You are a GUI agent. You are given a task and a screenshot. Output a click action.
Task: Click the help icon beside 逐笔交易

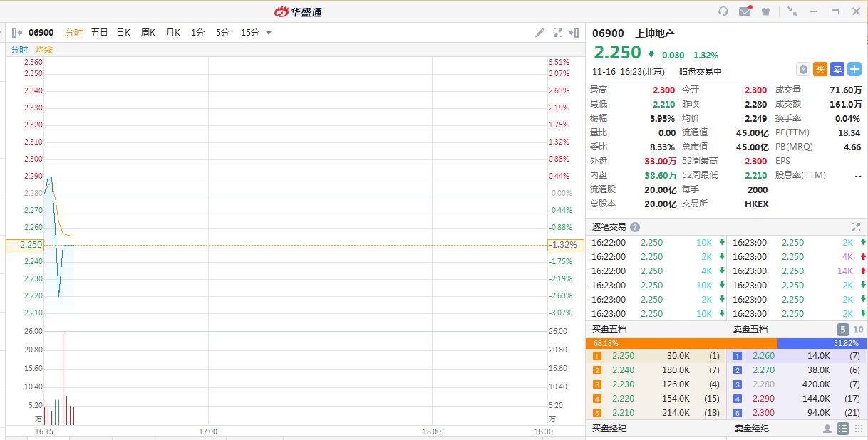(x=635, y=227)
